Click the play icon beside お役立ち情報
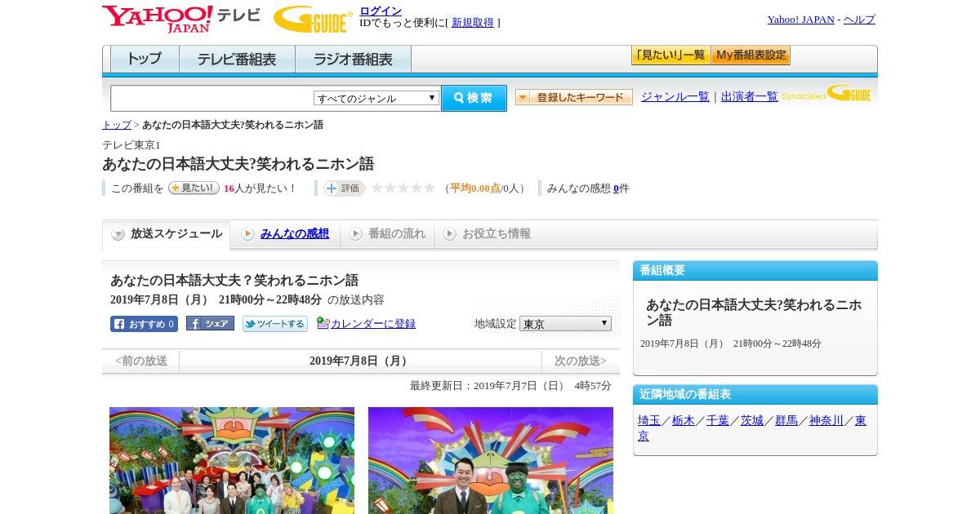 click(449, 234)
